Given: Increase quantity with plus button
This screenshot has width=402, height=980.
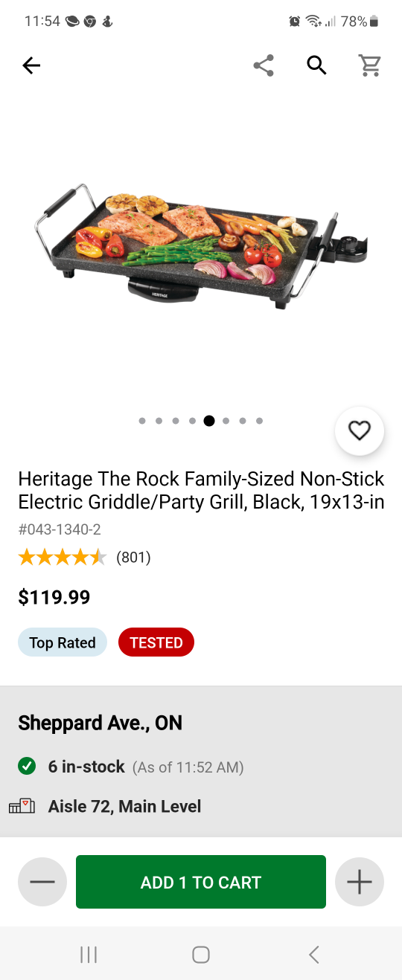Looking at the screenshot, I should pos(360,882).
